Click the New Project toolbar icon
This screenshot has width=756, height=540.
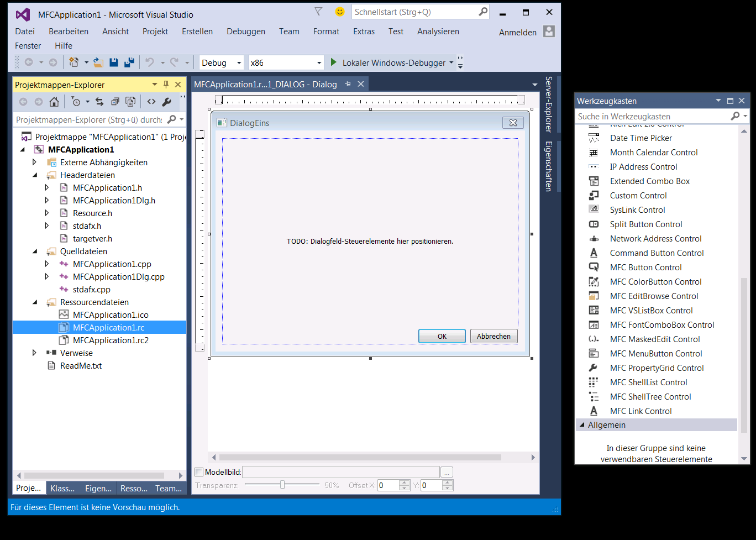[x=73, y=62]
